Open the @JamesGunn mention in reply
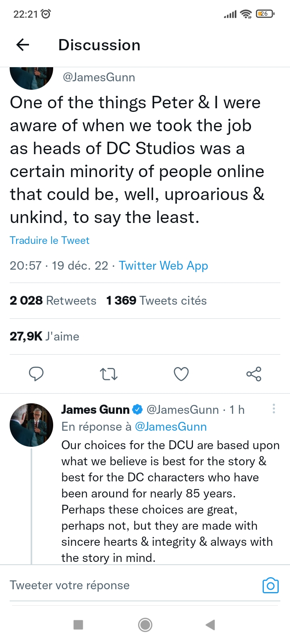Viewport: 290px width, 644px height. coord(171,427)
